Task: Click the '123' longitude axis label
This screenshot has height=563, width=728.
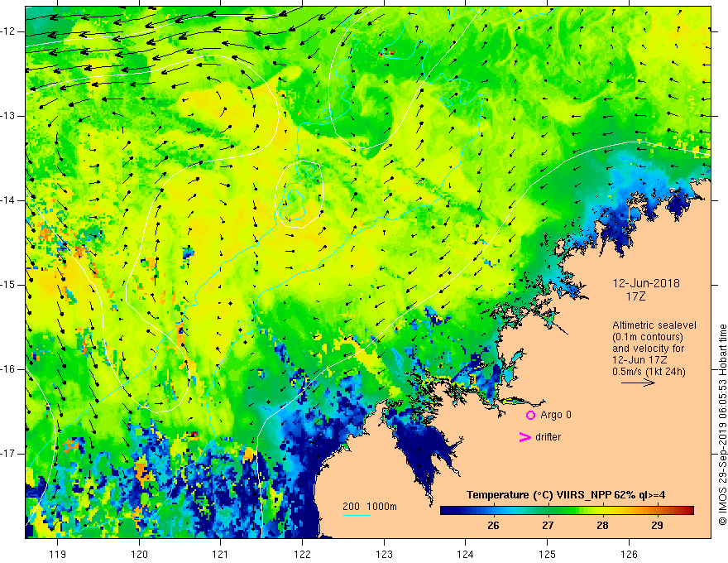Action: pyautogui.click(x=384, y=554)
